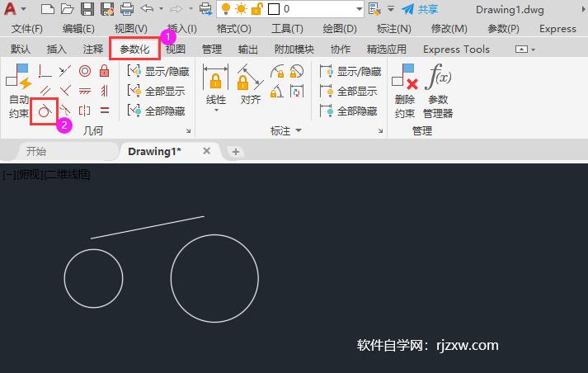Open the 文件(F) menu
This screenshot has height=373, width=588.
(26, 29)
